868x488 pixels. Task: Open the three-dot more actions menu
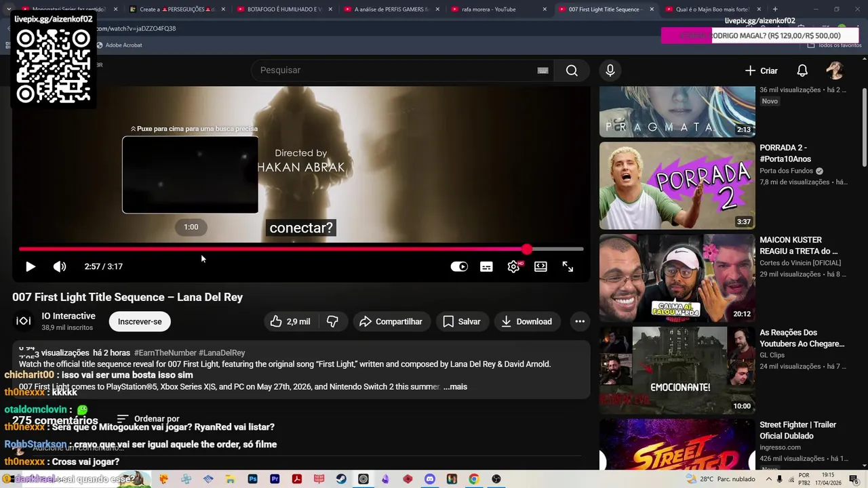tap(579, 321)
